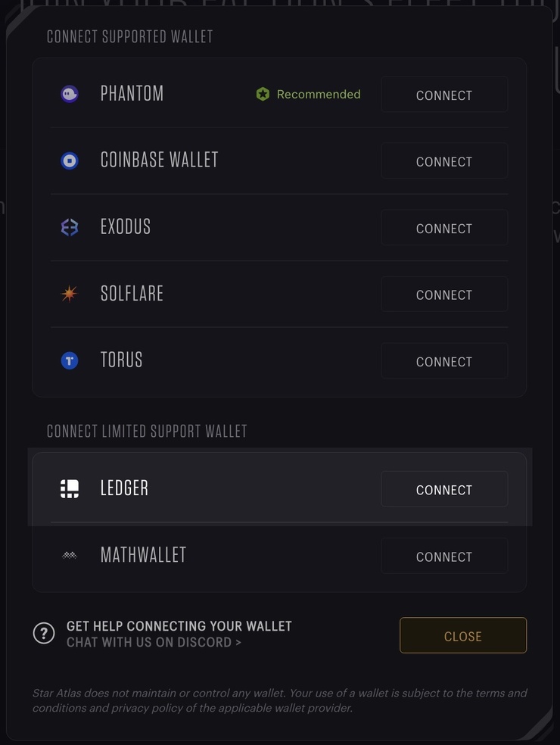Click the Close button
Screen dimensions: 560x745
click(462, 635)
